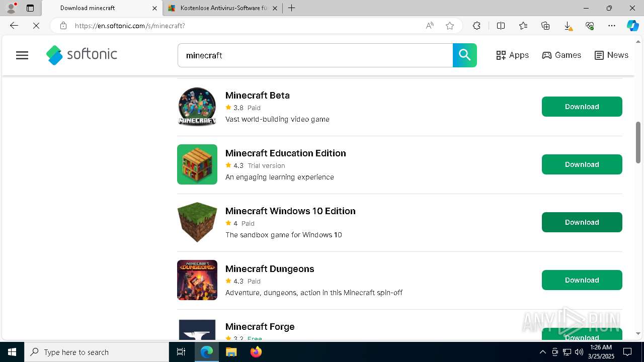The height and width of the screenshot is (362, 644).
Task: Download Minecraft Education Edition
Action: point(582,164)
